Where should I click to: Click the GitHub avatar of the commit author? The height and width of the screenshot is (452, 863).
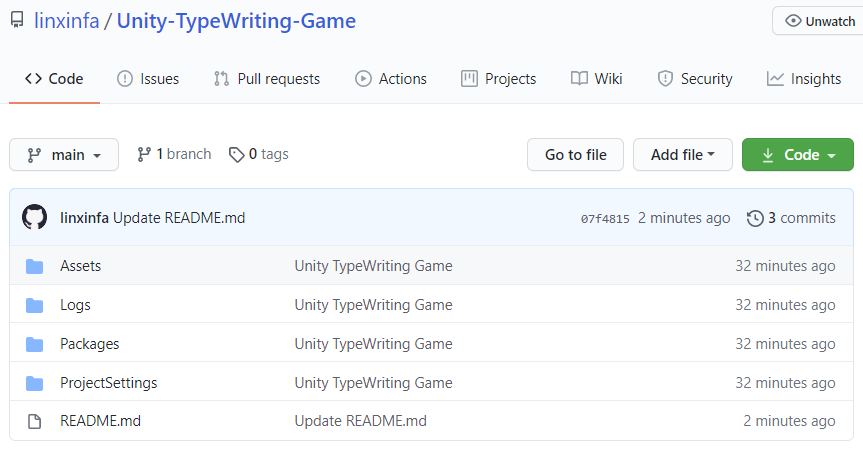(x=35, y=217)
